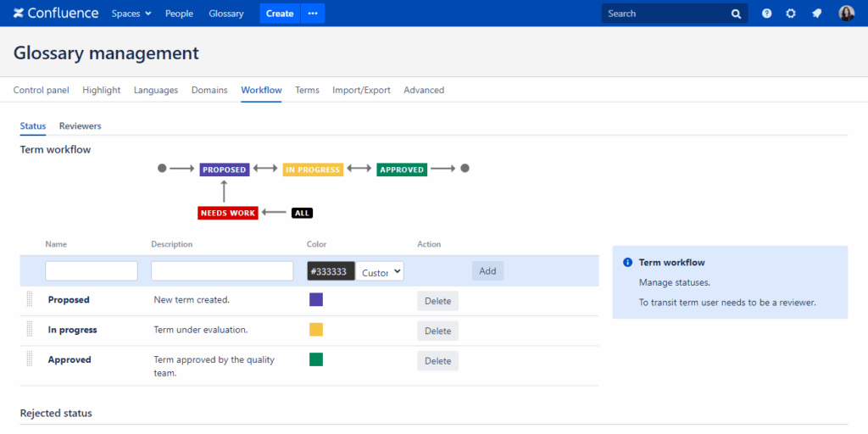Image resolution: width=868 pixels, height=434 pixels.
Task: Open the settings gear icon
Action: [x=791, y=14]
